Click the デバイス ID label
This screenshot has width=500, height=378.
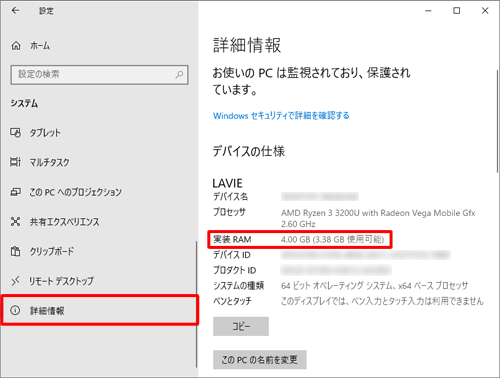click(x=232, y=255)
